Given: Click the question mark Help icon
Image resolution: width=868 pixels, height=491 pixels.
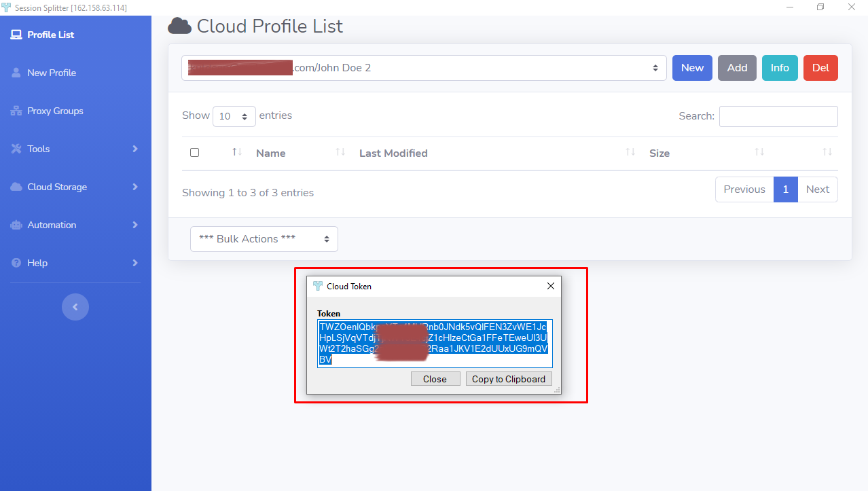Looking at the screenshot, I should (x=16, y=263).
